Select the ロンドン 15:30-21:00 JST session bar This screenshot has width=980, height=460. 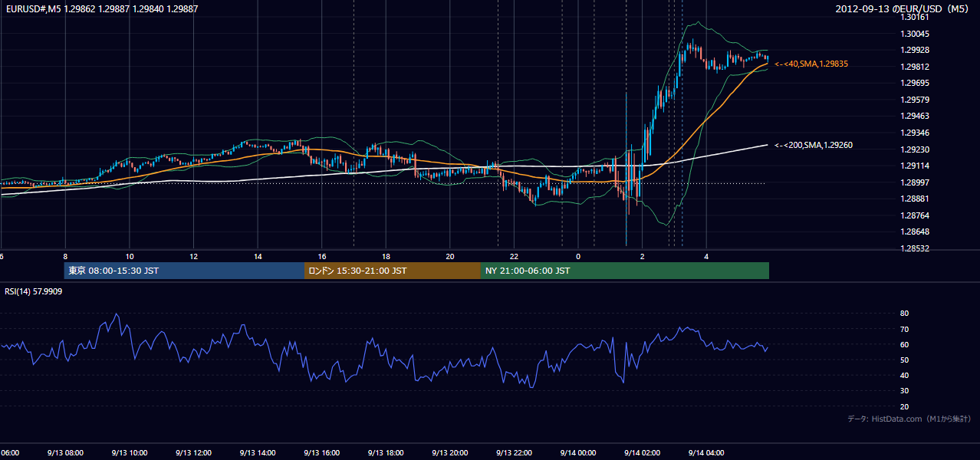click(393, 271)
